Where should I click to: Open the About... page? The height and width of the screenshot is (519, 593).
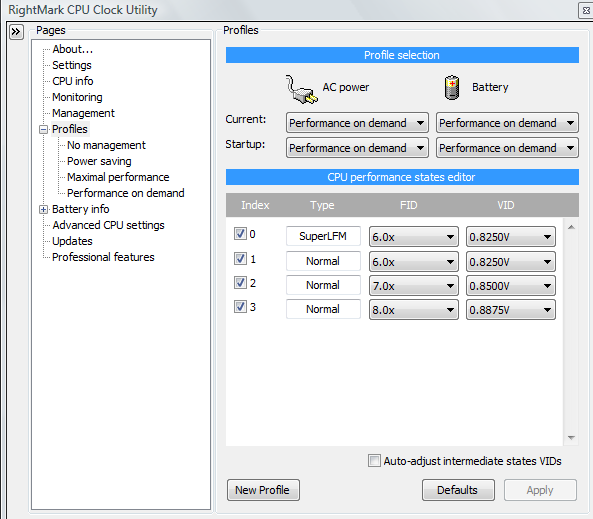click(72, 49)
